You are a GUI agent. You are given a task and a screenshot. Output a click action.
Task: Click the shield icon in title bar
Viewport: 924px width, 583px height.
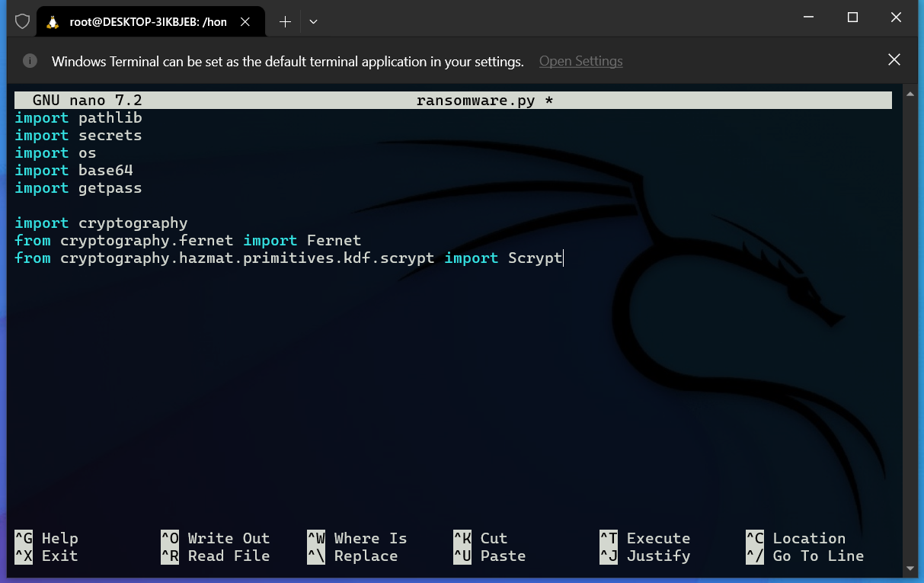(x=23, y=22)
